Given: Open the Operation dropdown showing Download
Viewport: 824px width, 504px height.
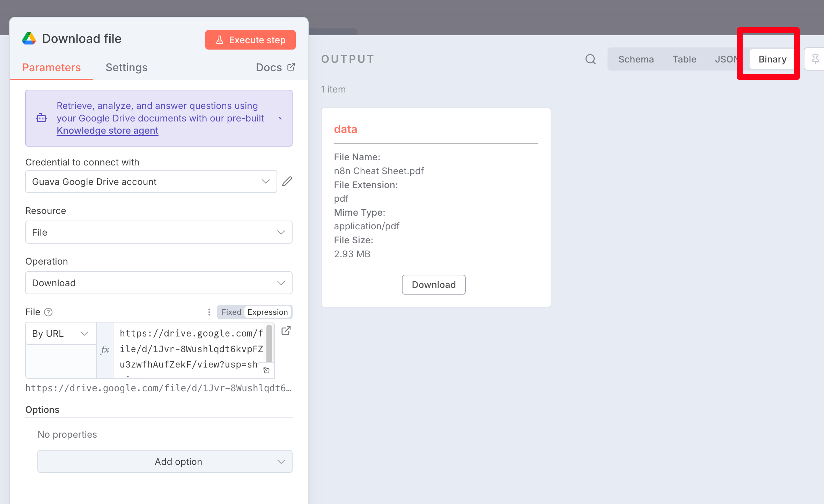Looking at the screenshot, I should coord(159,283).
